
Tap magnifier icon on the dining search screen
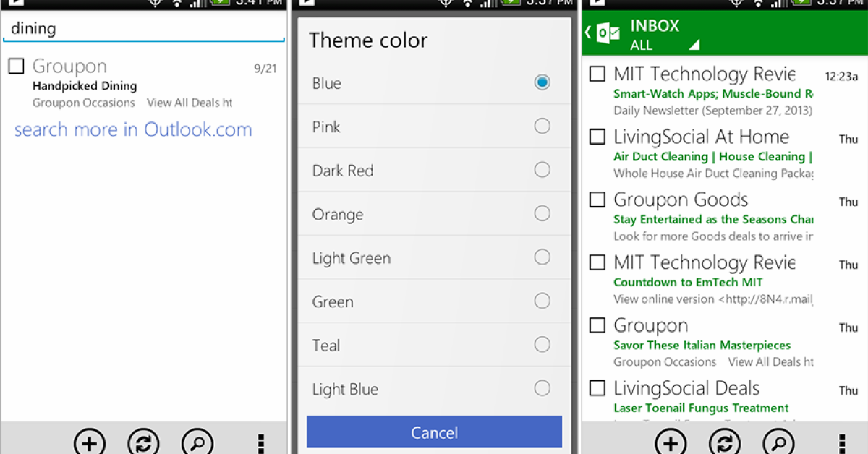pos(197,442)
